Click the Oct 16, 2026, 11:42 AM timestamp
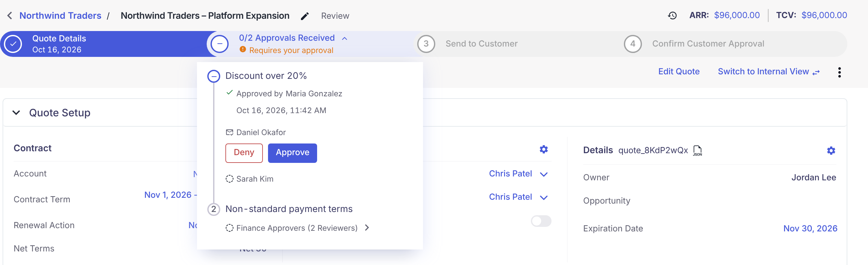The image size is (868, 265). pos(281,110)
